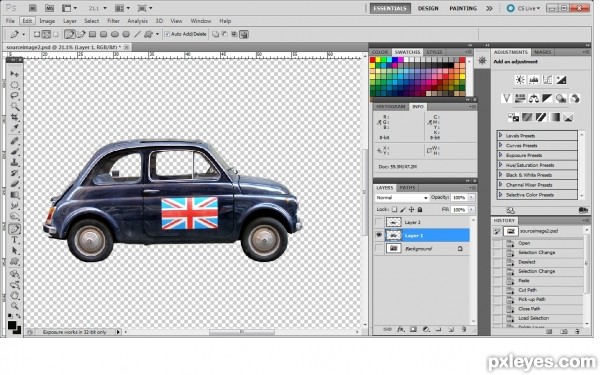The image size is (600, 375).
Task: Toggle Lock all padlock icon
Action: coord(420,209)
